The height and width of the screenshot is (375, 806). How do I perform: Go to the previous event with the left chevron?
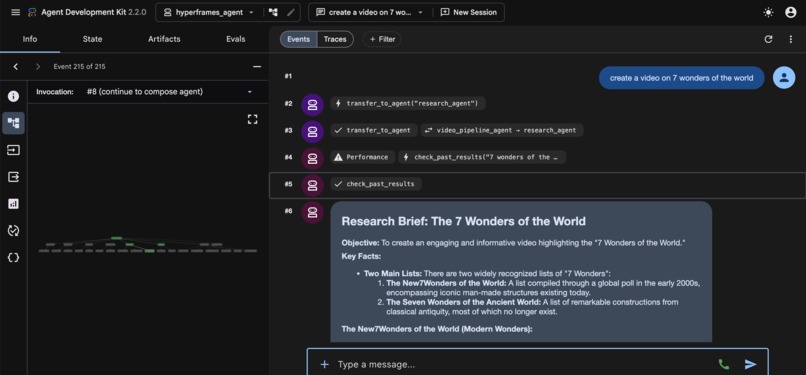[15, 67]
